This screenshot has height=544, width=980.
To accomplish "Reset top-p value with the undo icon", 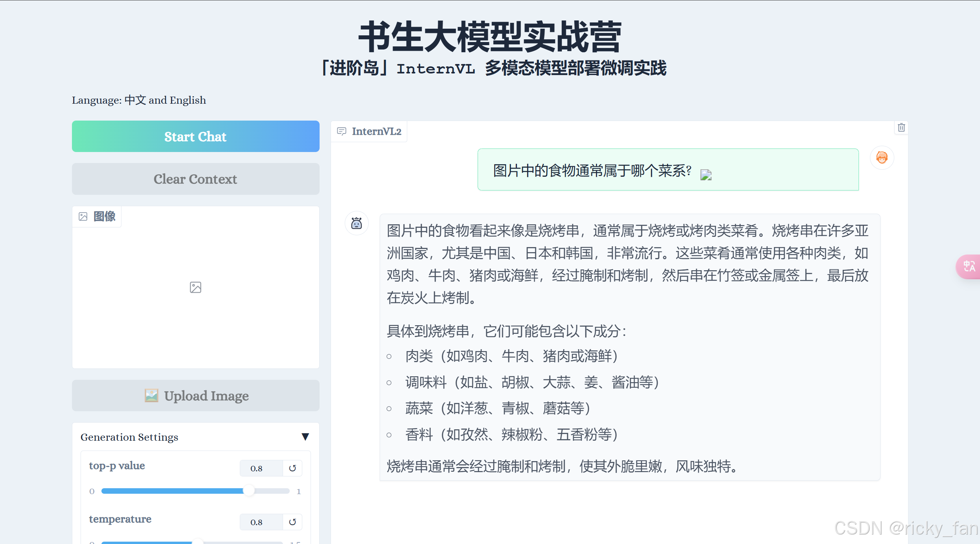I will (292, 468).
